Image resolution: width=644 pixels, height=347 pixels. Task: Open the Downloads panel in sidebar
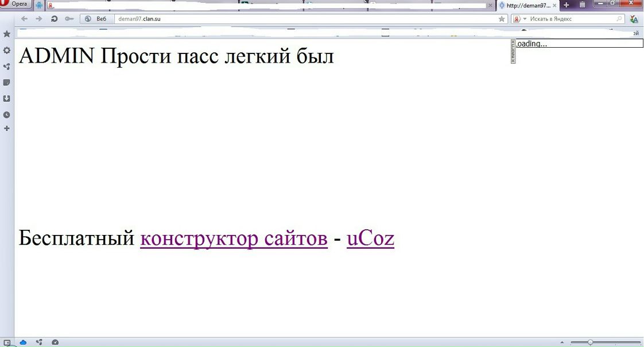click(x=7, y=98)
